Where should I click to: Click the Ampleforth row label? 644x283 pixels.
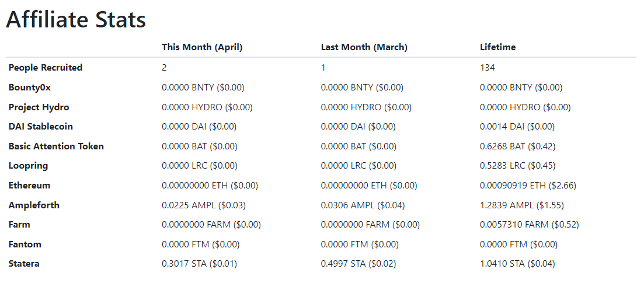[34, 205]
